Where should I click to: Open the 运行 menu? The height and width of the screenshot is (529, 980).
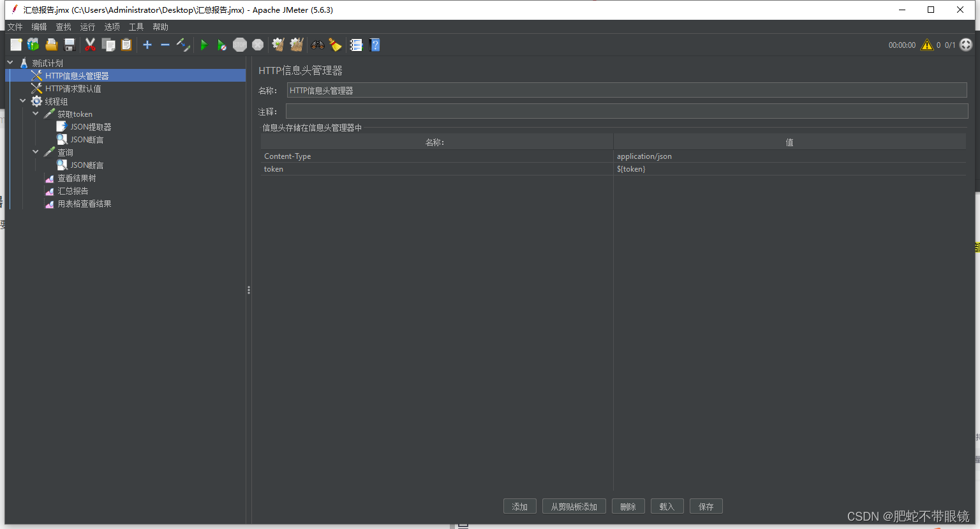[87, 27]
